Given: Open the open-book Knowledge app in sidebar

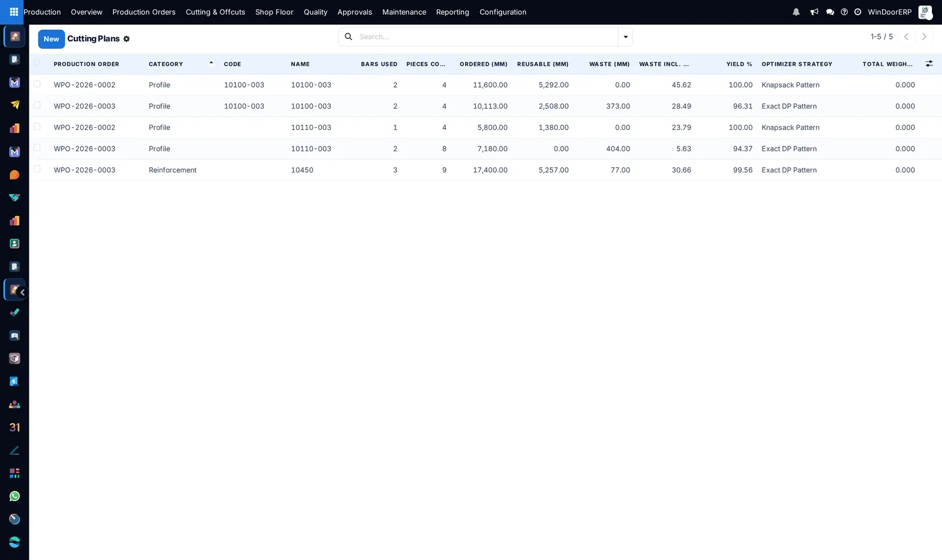Looking at the screenshot, I should point(15,335).
